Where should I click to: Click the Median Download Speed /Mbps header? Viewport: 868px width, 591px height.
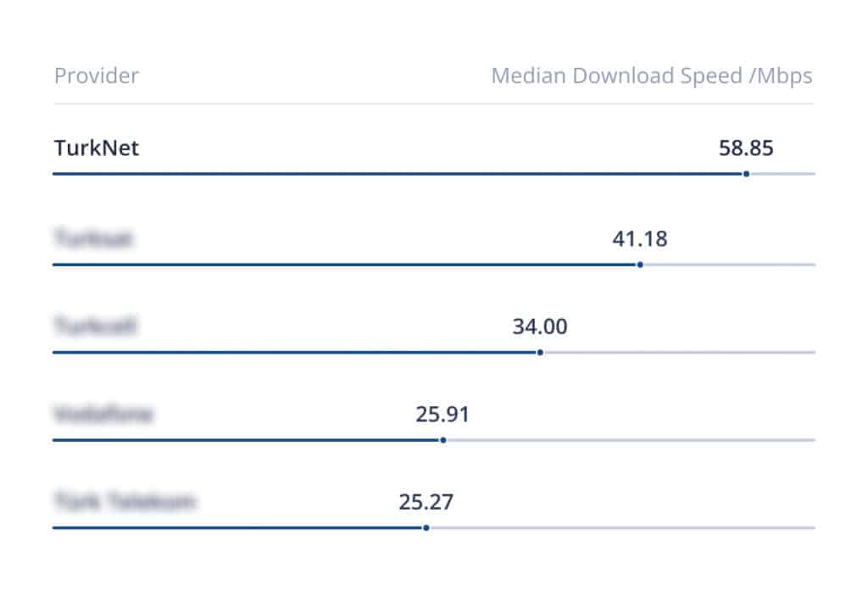point(651,76)
